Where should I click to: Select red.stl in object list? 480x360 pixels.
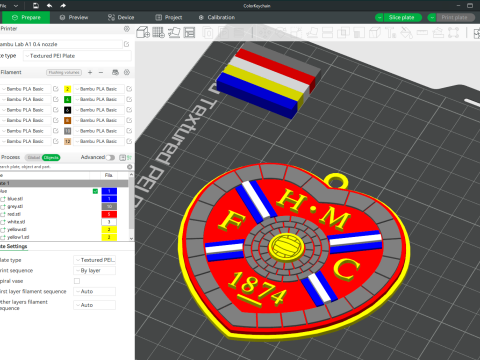[x=14, y=214]
